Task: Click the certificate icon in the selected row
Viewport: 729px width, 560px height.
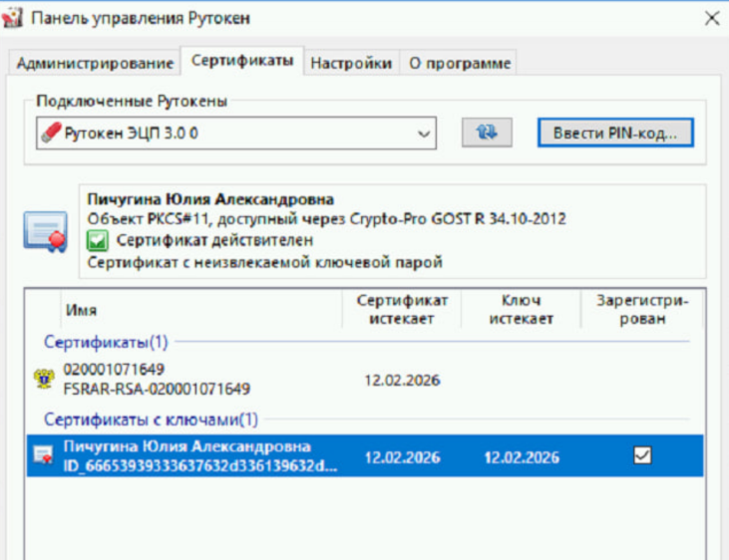Action: coord(44,455)
